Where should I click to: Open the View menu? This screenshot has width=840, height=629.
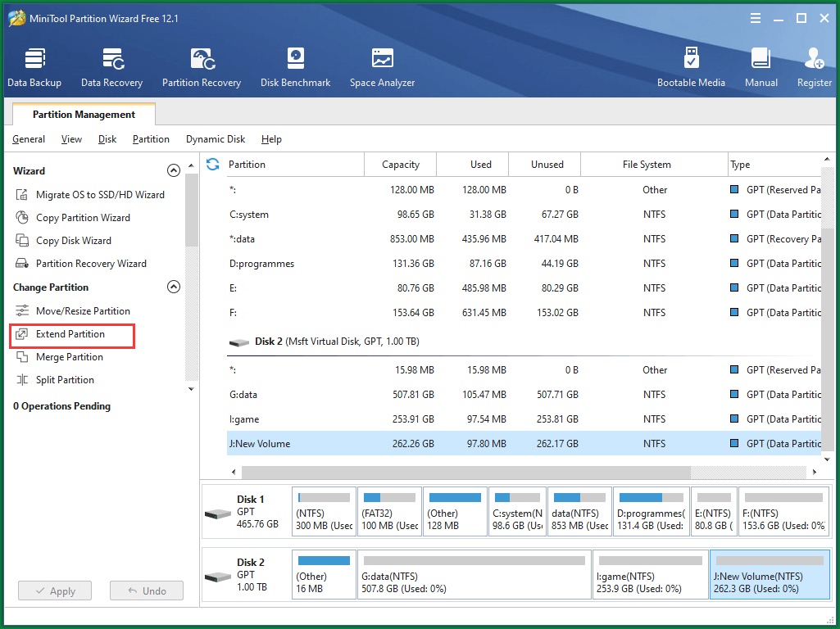click(71, 139)
